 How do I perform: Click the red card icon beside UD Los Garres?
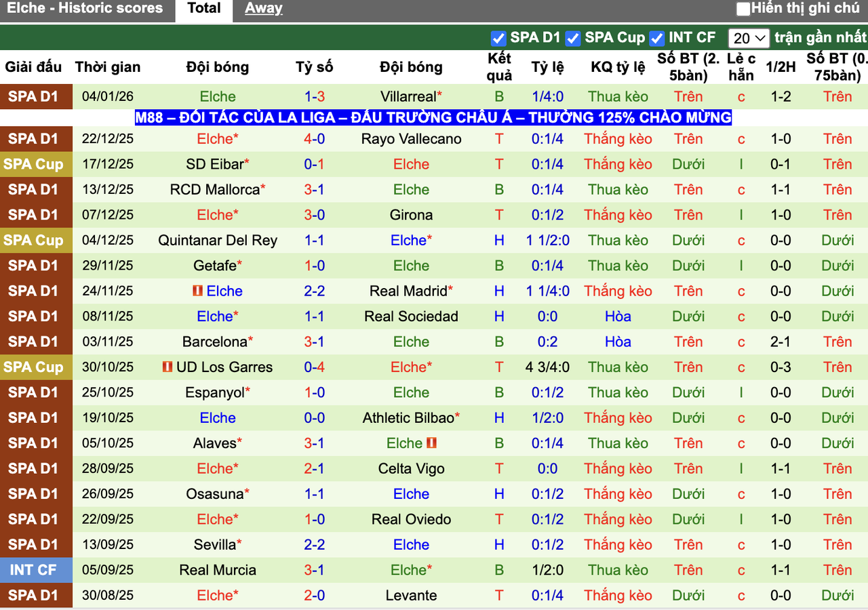pos(167,367)
